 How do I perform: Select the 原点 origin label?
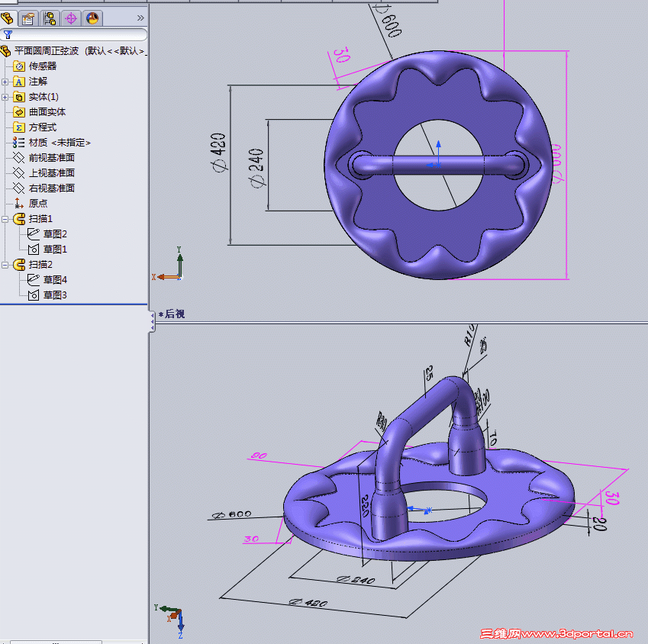point(38,203)
